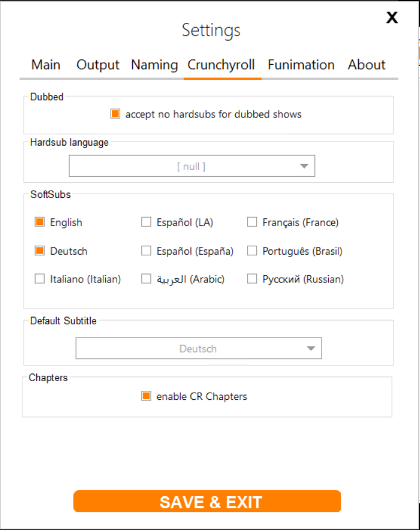Uncheck the Deutsch softsub option
Screen dimensions: 420x530
click(40, 250)
